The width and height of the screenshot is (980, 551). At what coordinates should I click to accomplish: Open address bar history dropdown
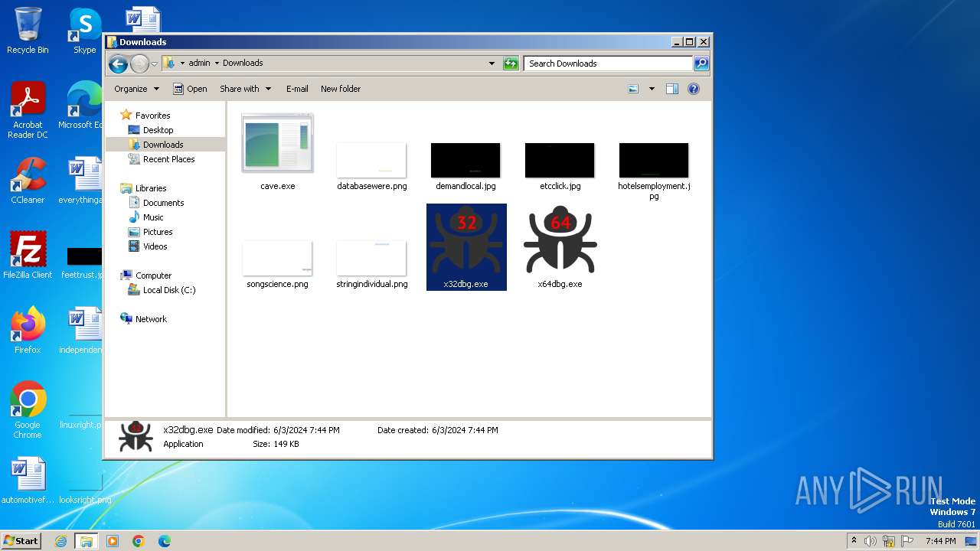tap(492, 64)
